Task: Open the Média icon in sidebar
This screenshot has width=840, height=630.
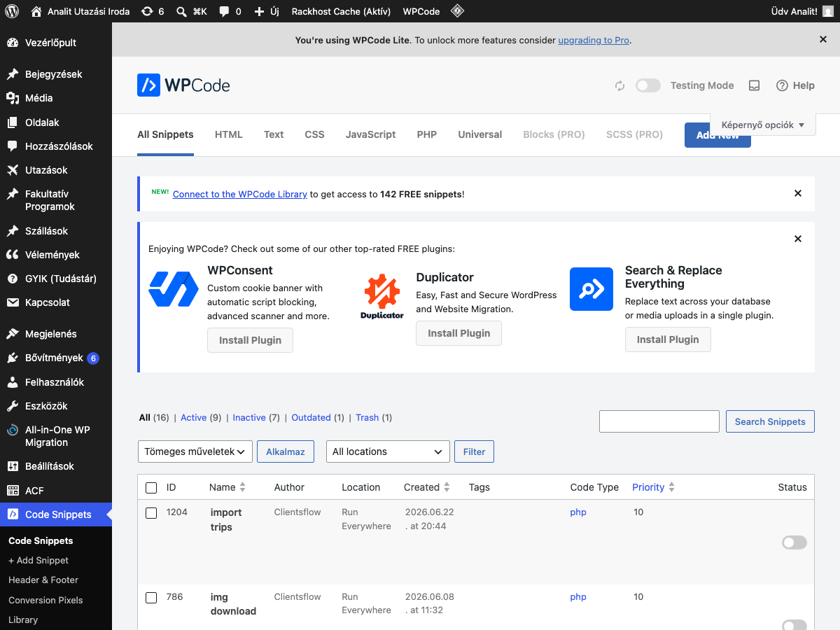Action: point(13,98)
